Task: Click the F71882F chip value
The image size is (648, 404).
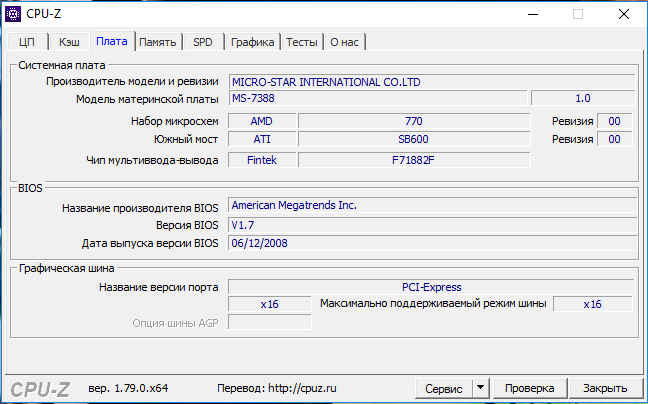Action: (x=414, y=160)
